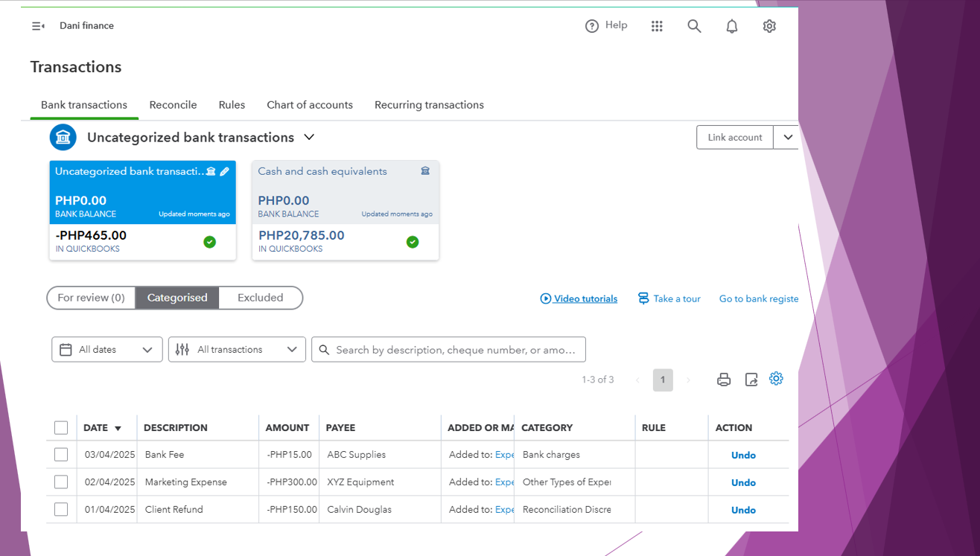Expand the Link account arrow dropdown

coord(787,138)
